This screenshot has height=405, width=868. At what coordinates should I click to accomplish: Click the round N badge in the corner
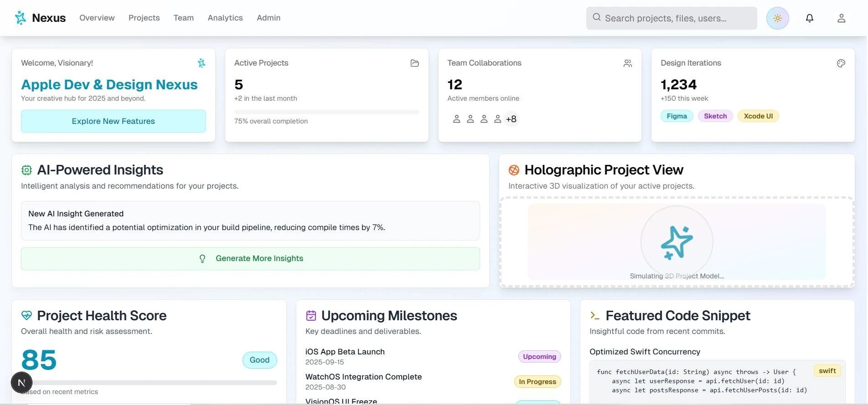(21, 383)
